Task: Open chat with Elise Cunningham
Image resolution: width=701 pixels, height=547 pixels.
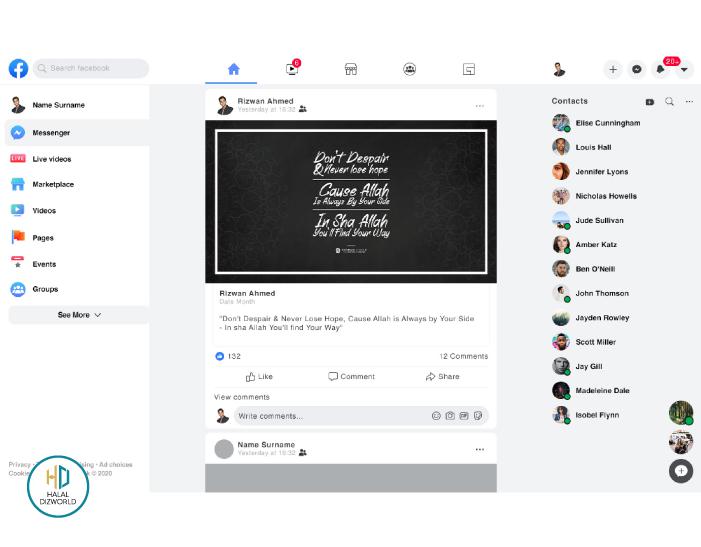Action: (607, 123)
